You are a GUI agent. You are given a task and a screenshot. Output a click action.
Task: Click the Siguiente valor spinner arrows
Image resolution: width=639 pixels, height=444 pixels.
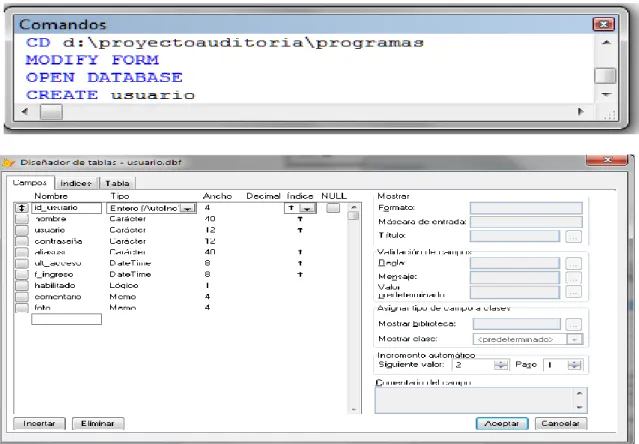click(501, 365)
